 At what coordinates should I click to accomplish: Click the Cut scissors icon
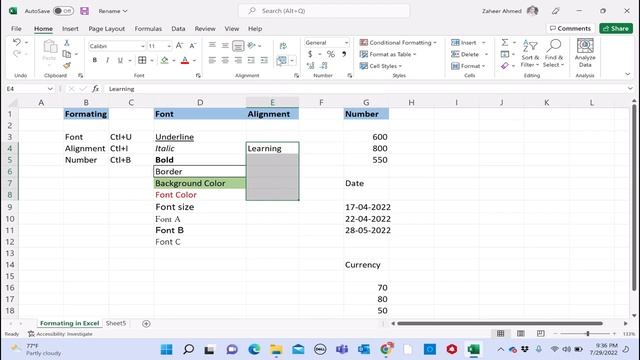click(67, 43)
